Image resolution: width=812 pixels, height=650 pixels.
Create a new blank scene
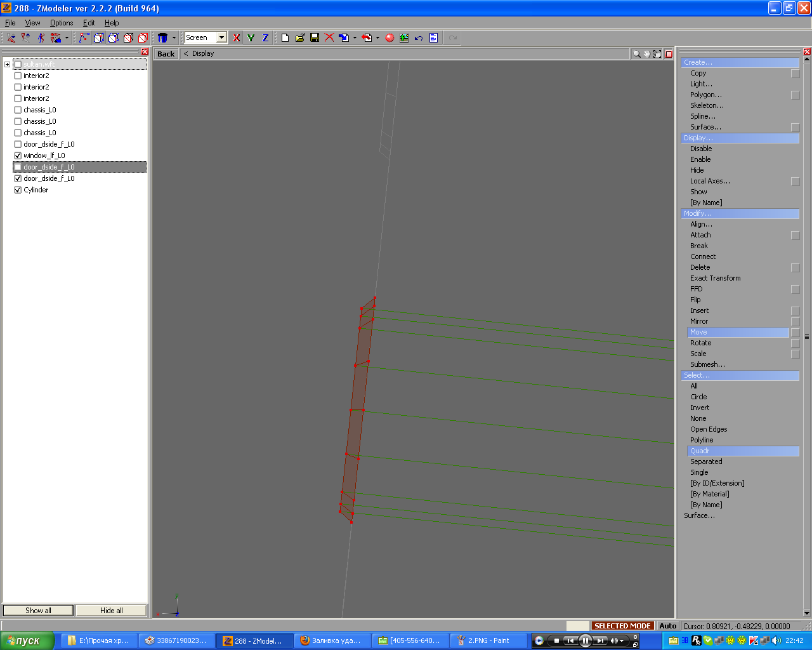click(x=285, y=38)
